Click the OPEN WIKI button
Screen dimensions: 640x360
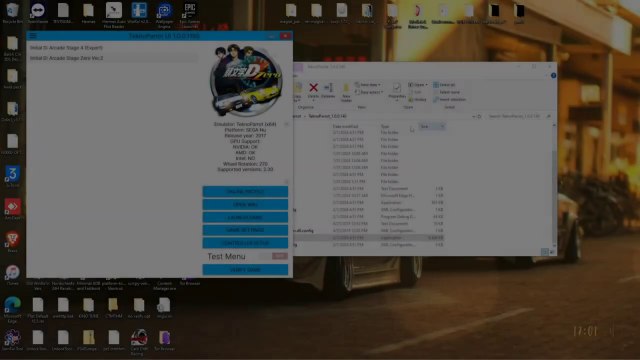pyautogui.click(x=245, y=204)
